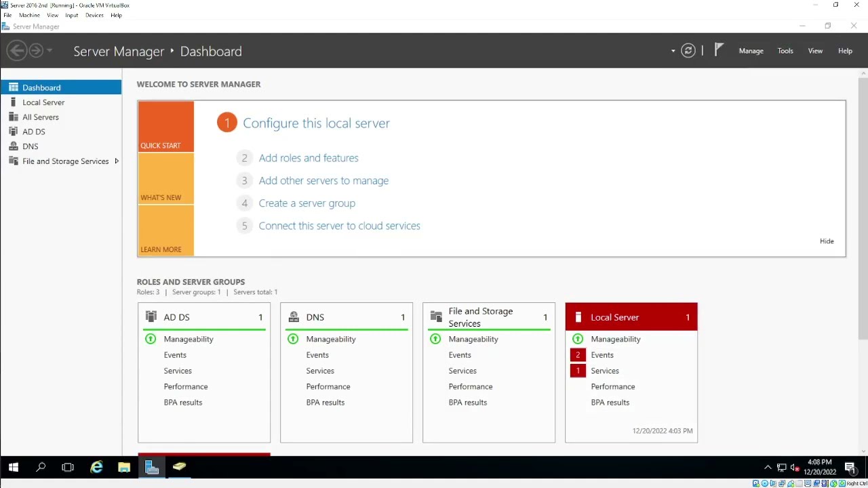
Task: Click the Quick Start tile
Action: coord(165,127)
